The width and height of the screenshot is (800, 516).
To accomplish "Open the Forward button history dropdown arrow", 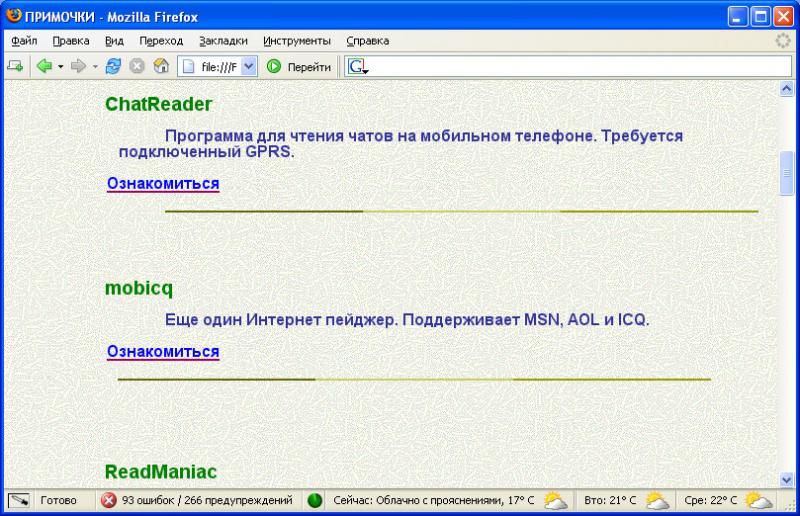I will pos(95,67).
